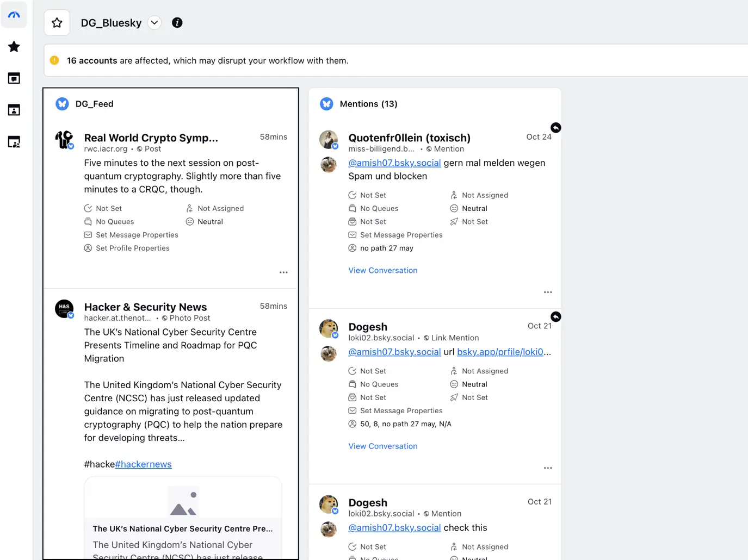
Task: Click the info icon beside DG_Bluesky
Action: (177, 22)
